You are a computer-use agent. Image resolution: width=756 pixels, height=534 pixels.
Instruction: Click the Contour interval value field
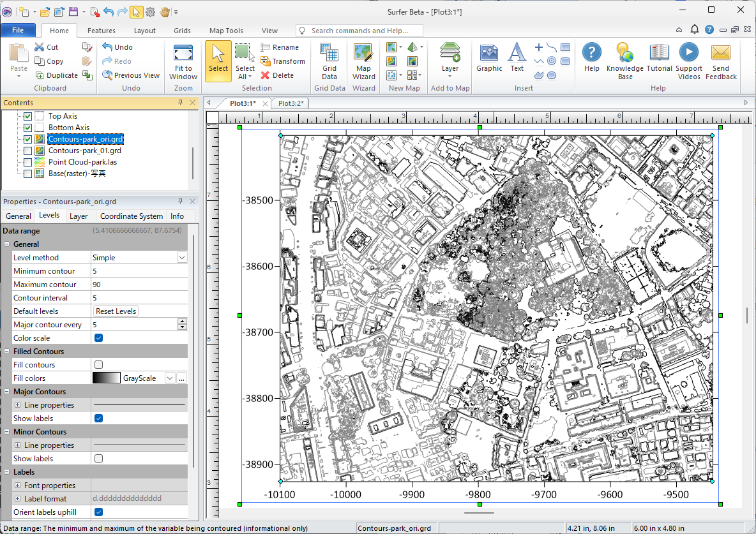tap(139, 298)
